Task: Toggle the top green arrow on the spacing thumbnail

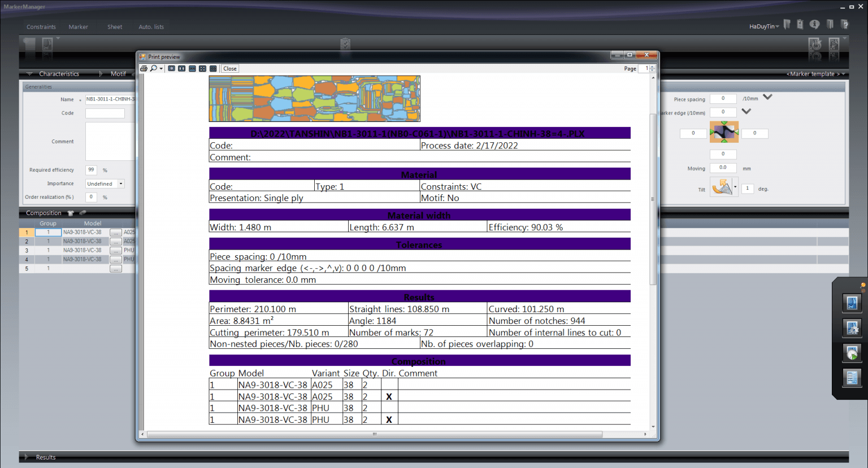Action: 724,123
